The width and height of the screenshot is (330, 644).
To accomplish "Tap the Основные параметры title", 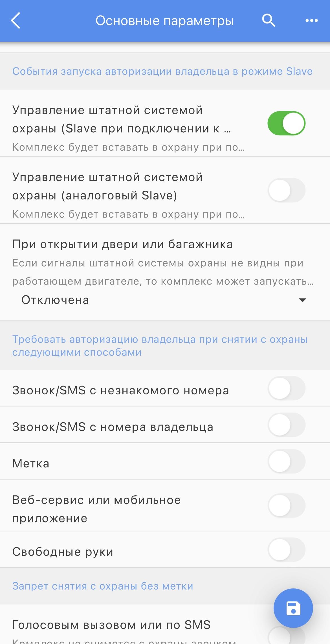I will click(165, 21).
